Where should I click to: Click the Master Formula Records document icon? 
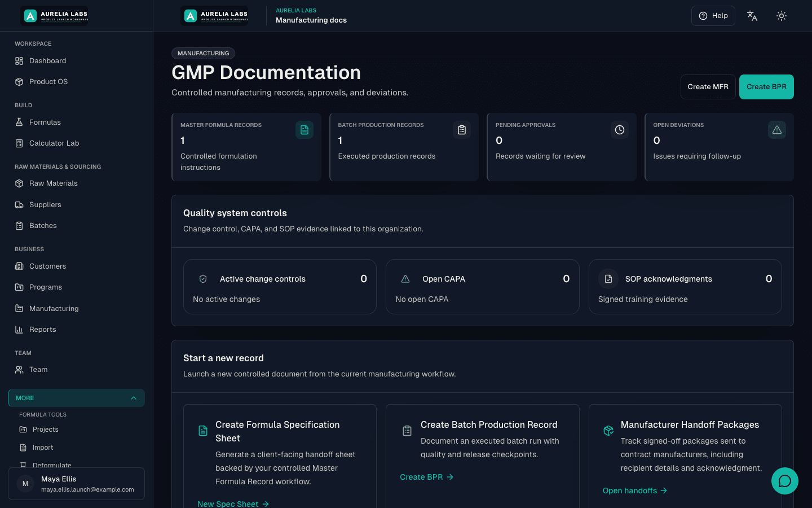click(x=304, y=130)
